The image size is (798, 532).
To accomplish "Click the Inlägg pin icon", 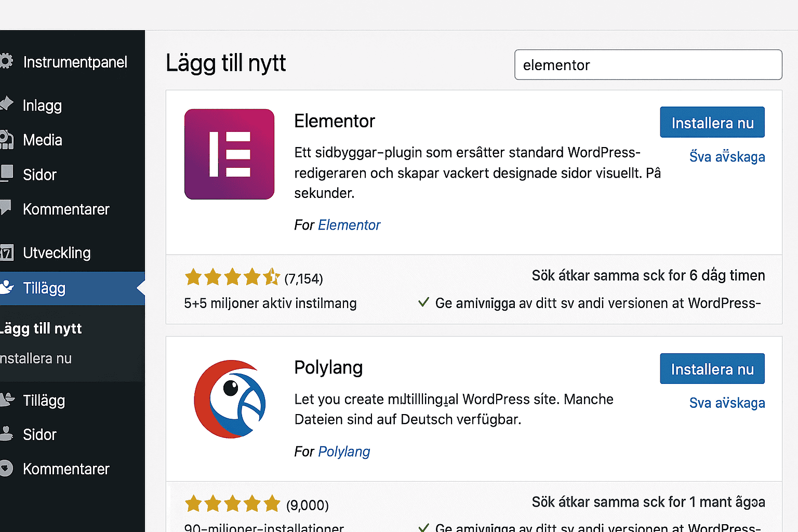I will (6, 103).
